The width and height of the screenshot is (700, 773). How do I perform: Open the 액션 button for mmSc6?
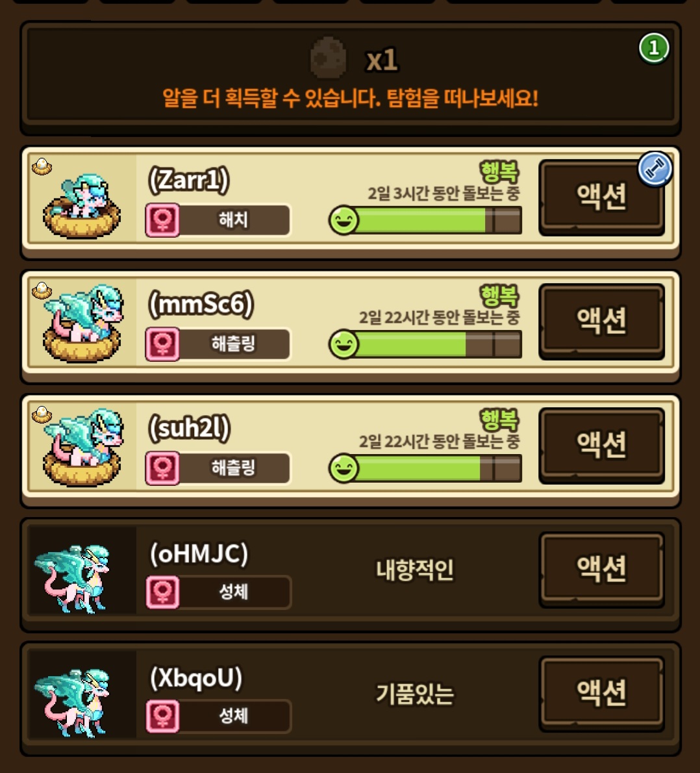[x=601, y=322]
